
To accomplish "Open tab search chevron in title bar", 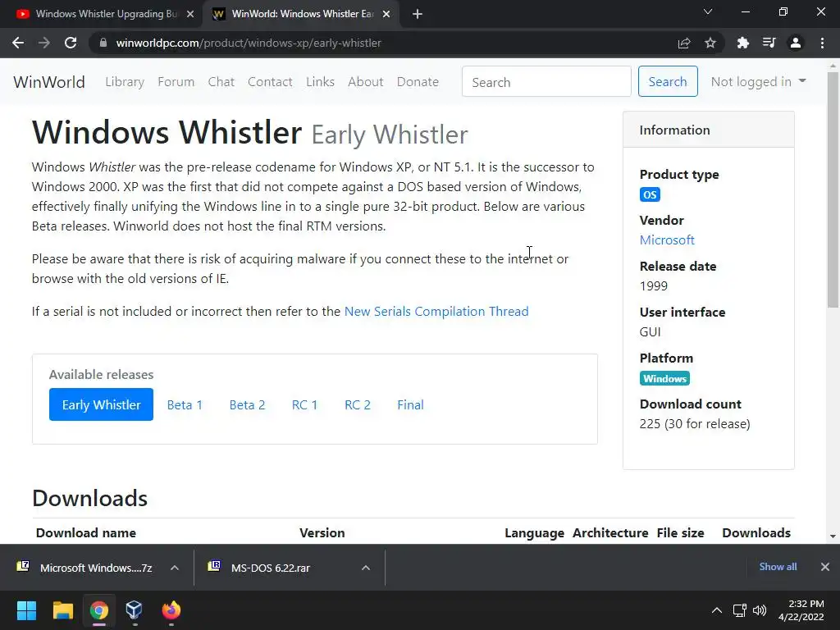I will coord(708,11).
